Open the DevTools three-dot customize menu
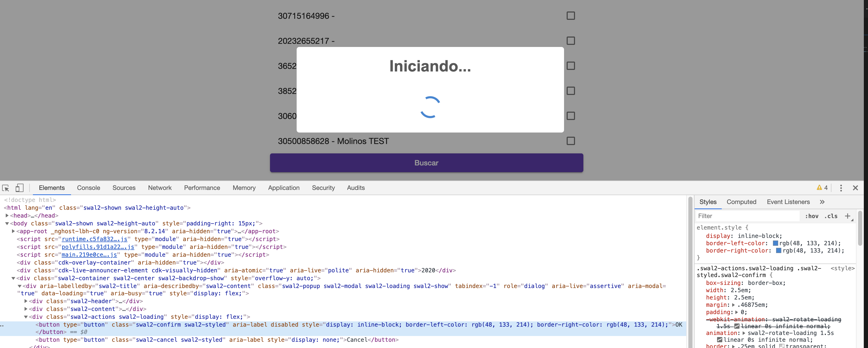Image resolution: width=868 pixels, height=348 pixels. 841,188
